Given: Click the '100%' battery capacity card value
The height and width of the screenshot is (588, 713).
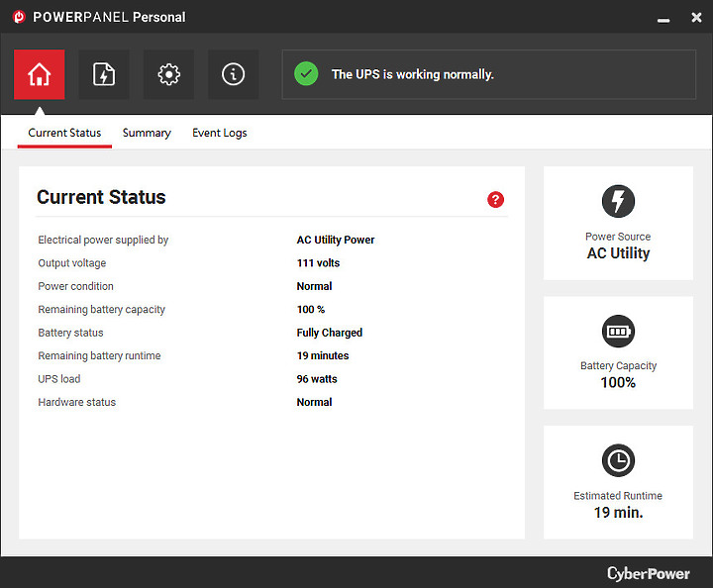Looking at the screenshot, I should click(618, 383).
